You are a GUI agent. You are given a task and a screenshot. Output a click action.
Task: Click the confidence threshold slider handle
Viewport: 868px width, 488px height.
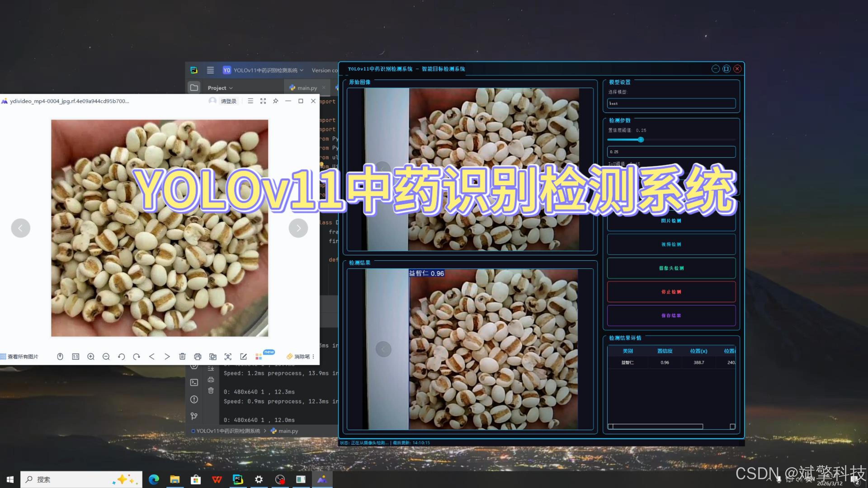pyautogui.click(x=641, y=139)
